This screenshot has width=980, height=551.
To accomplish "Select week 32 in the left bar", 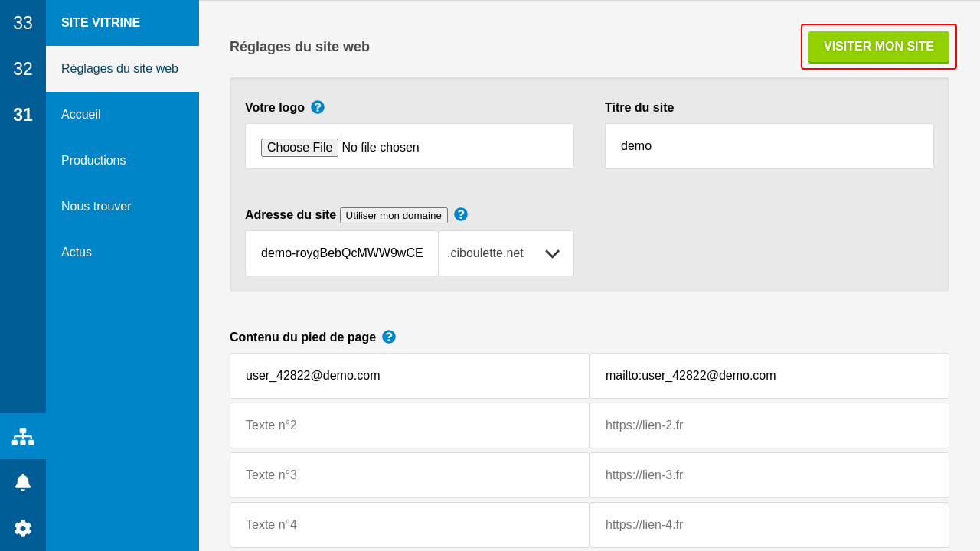I will (23, 69).
